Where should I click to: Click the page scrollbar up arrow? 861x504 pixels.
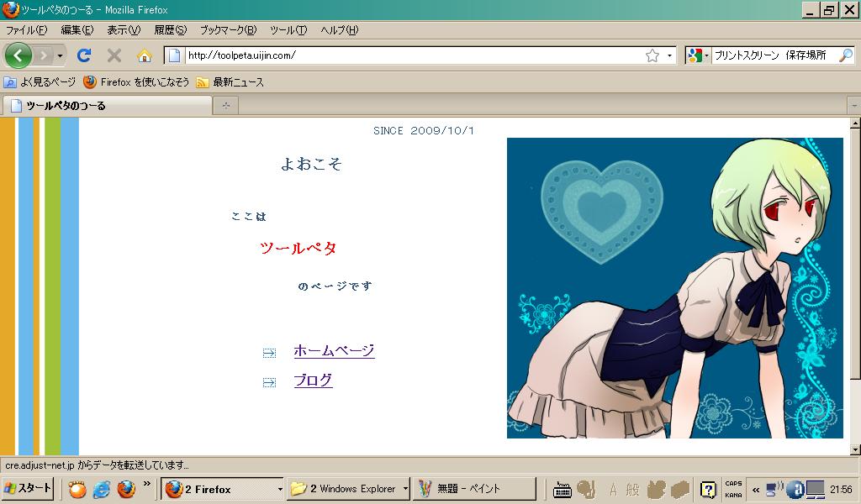[x=855, y=123]
